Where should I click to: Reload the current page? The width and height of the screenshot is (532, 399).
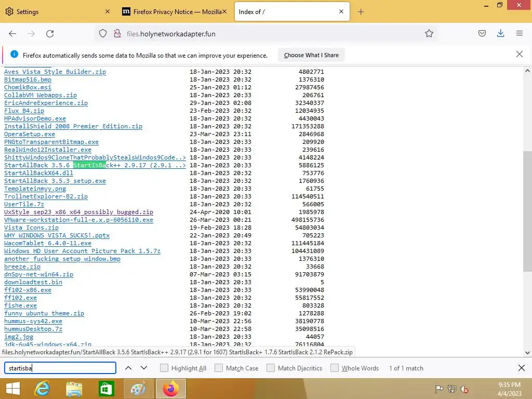(50, 34)
